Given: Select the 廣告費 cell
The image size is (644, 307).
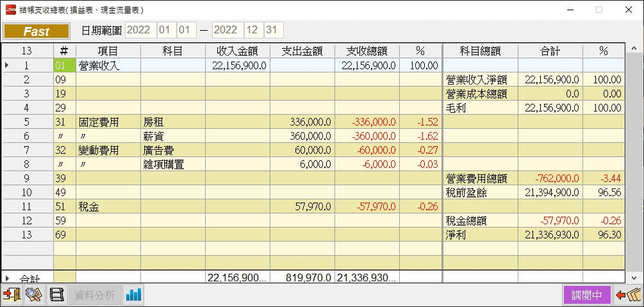Looking at the screenshot, I should pos(173,151).
